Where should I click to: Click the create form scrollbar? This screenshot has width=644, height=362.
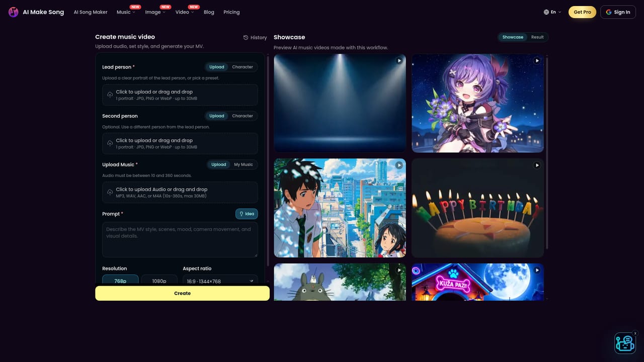point(268,161)
